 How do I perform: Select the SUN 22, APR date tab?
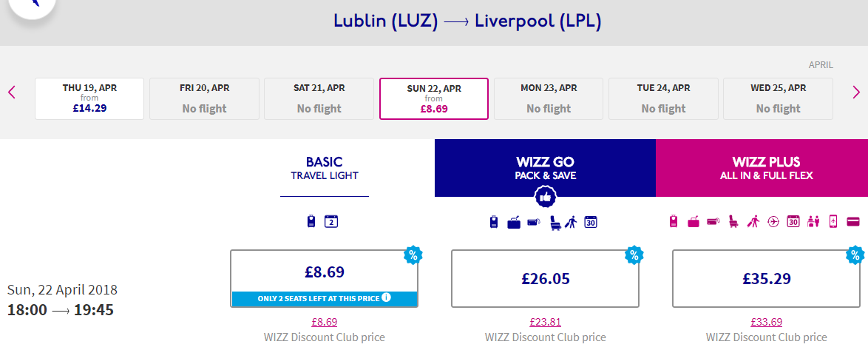pyautogui.click(x=434, y=98)
